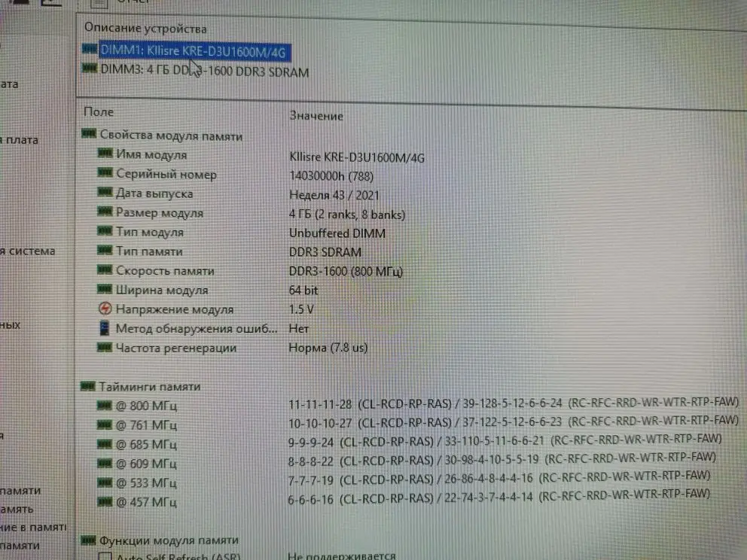Toggle the Auto Self Refresh (ASR) checkbox
The image size is (747, 560).
[105, 556]
